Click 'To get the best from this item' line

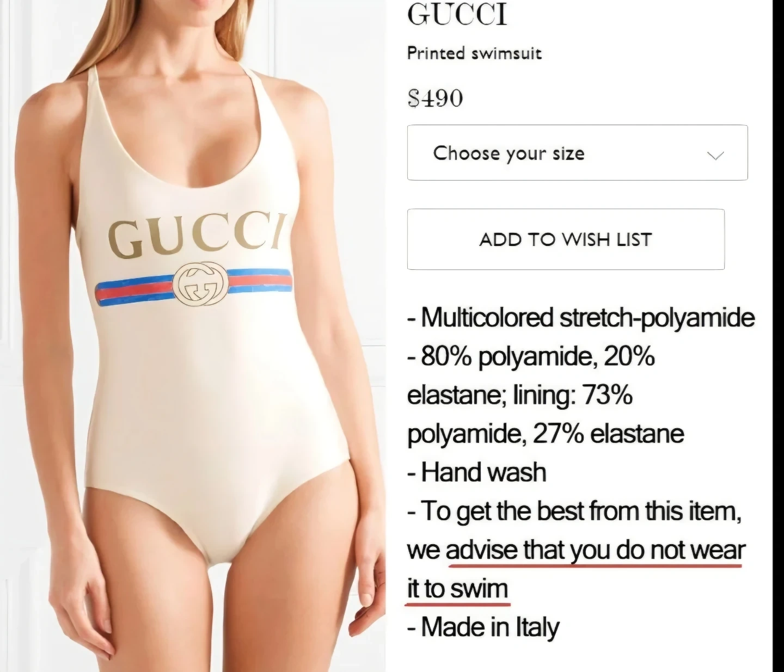coord(574,511)
